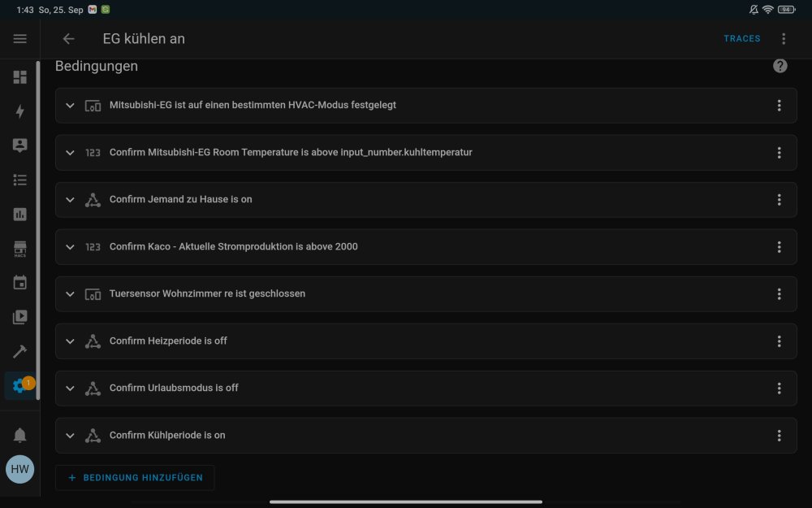Click the Wi-Fi icon in status bar

[768, 9]
